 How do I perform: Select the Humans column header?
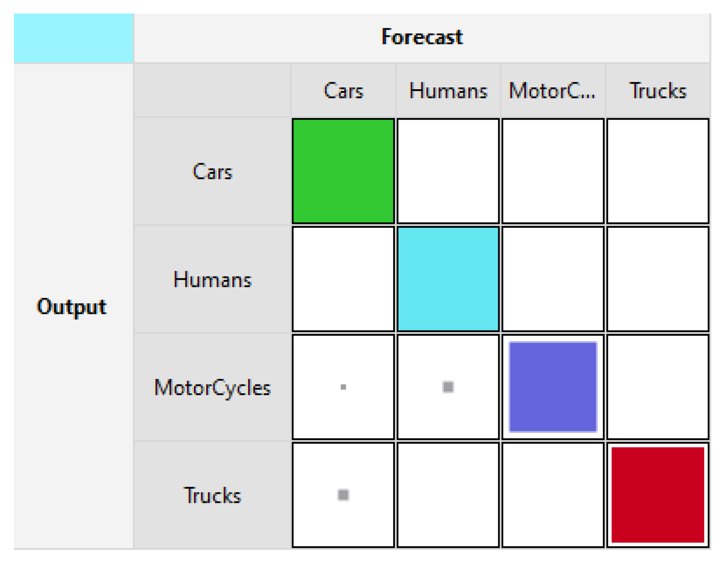tap(448, 90)
